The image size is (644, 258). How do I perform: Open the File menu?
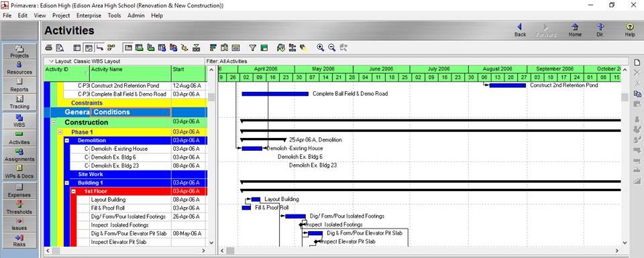coord(7,15)
